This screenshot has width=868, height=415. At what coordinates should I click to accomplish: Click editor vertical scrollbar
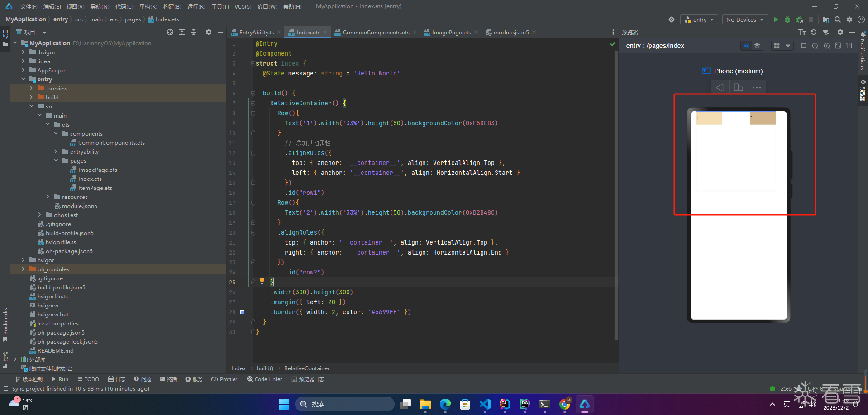616,194
